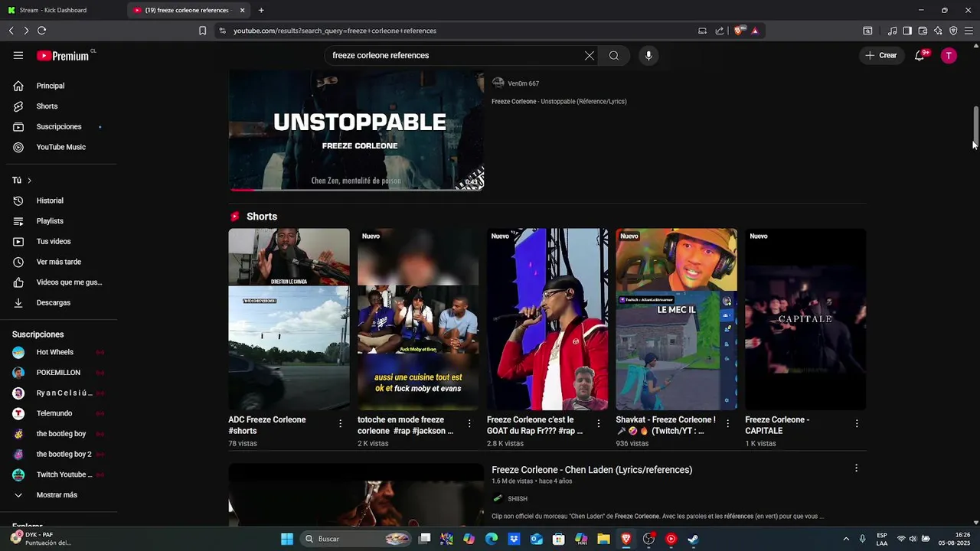980x551 pixels.
Task: Expand the Tú section chevron
Action: tap(29, 181)
